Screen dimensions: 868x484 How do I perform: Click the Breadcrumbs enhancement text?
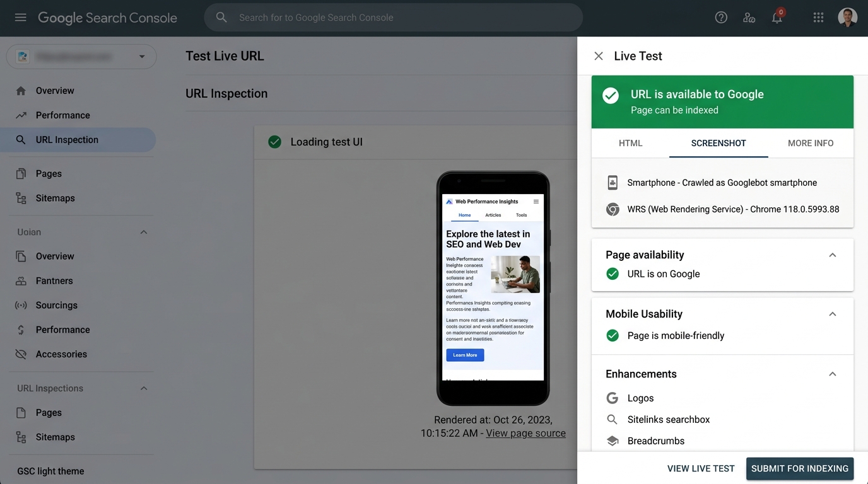pyautogui.click(x=656, y=441)
